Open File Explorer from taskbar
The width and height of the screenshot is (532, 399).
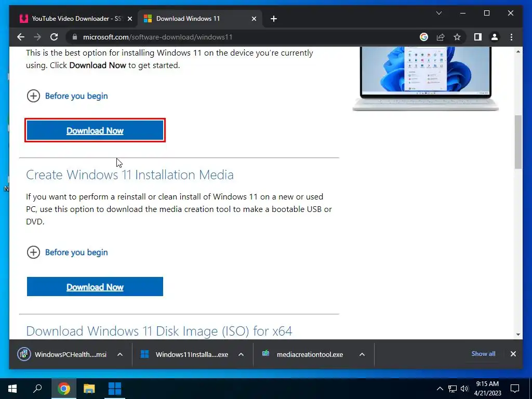pos(89,389)
